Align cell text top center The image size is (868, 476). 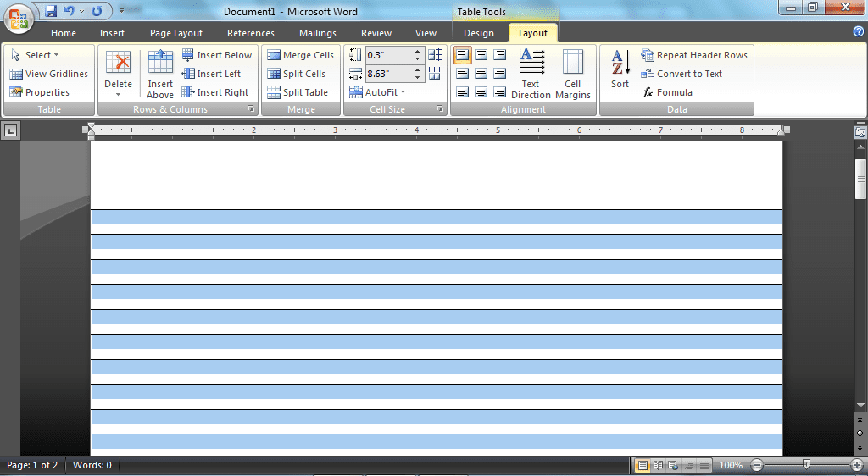[481, 55]
